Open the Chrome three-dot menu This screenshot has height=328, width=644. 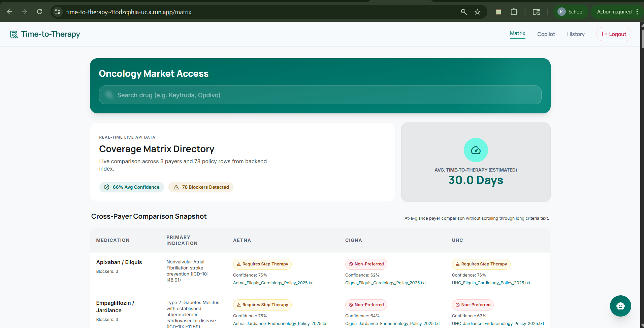pos(637,12)
